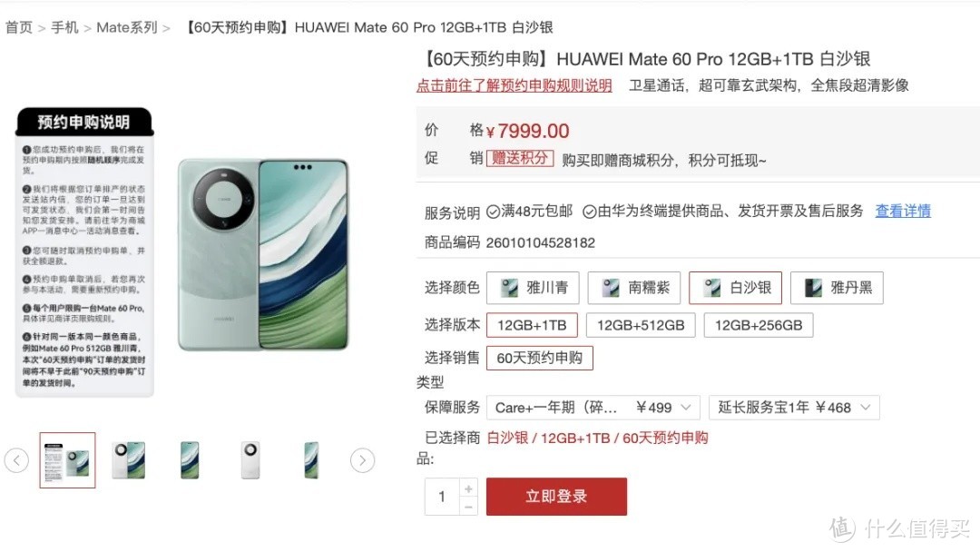Decrease quantity with the minus stepper
The height and width of the screenshot is (552, 980).
click(x=469, y=507)
